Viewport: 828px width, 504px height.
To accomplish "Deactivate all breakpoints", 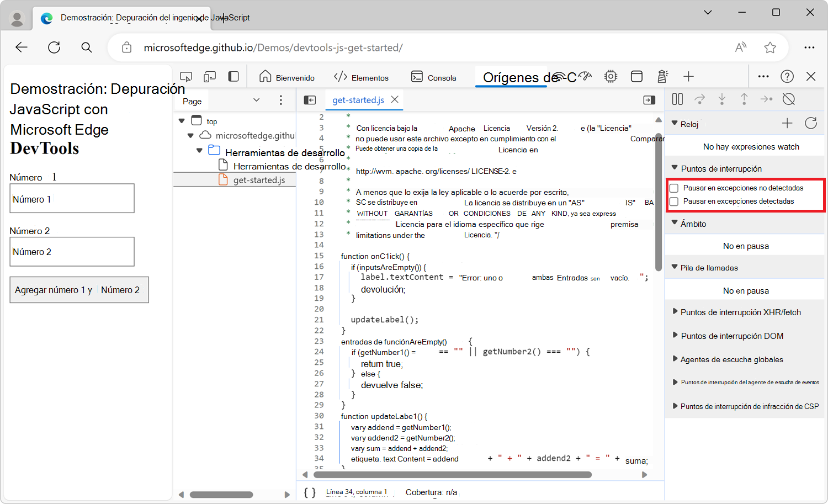I will tap(789, 99).
